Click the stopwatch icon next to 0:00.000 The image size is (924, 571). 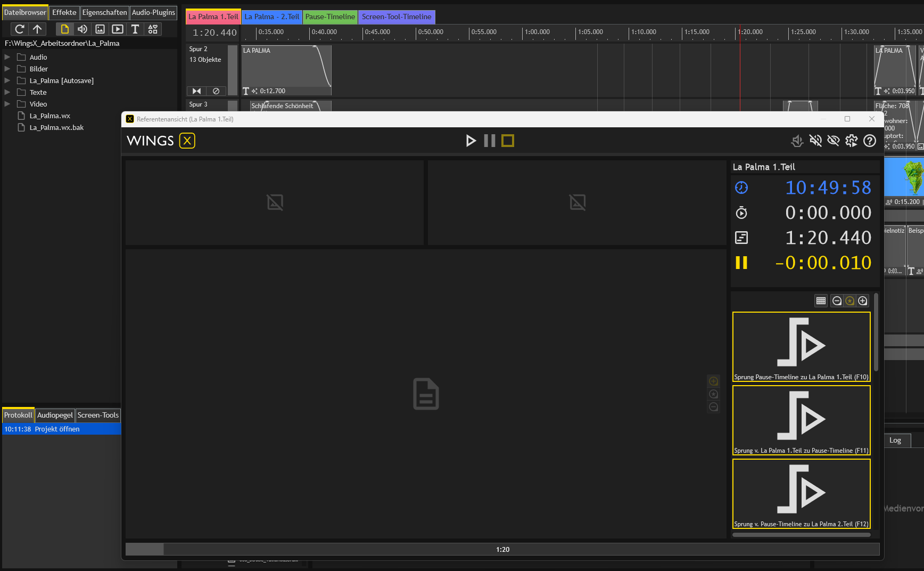[741, 213]
